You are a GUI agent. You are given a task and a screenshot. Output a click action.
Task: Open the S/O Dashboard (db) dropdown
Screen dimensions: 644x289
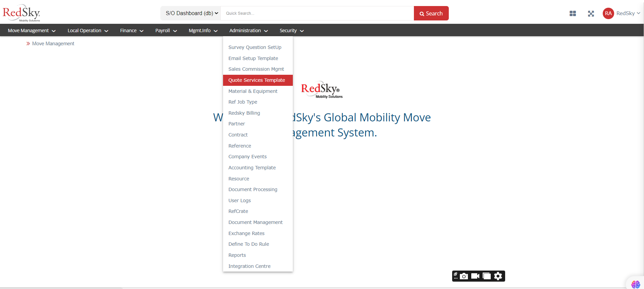pos(191,13)
